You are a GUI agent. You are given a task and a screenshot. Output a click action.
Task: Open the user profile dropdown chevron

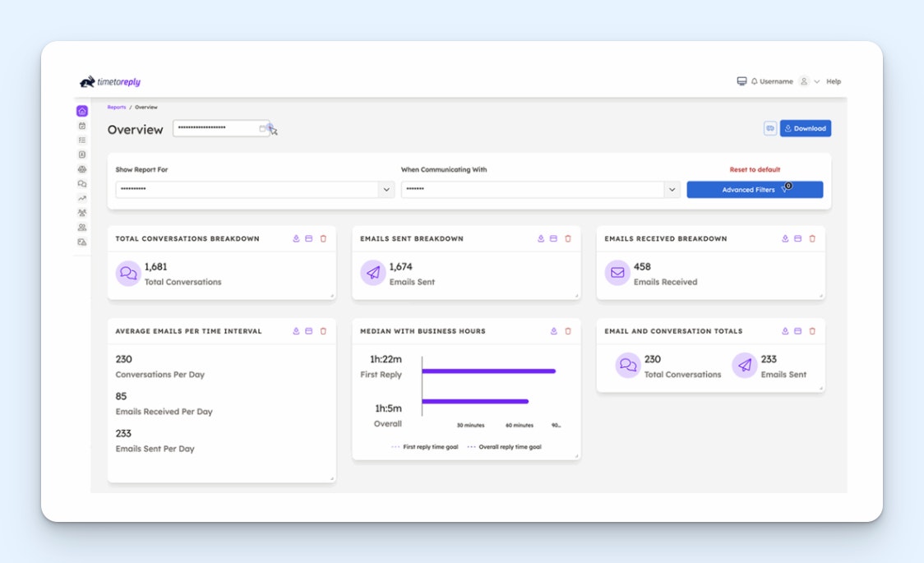click(x=817, y=81)
